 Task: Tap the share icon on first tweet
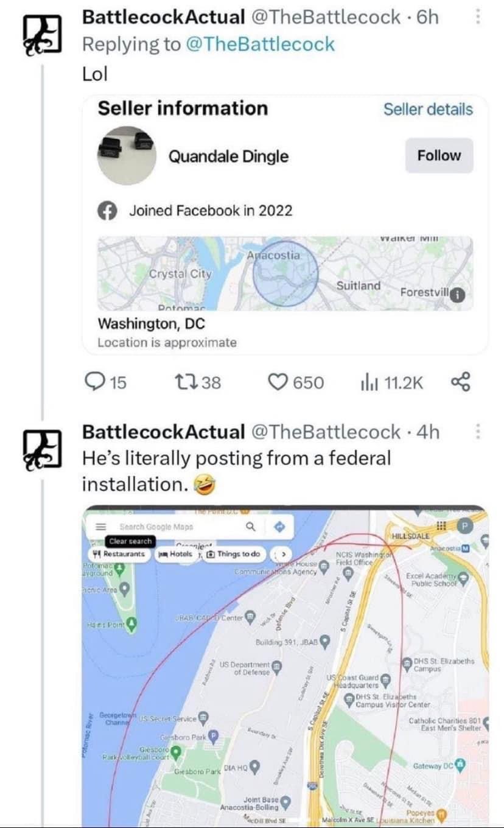[x=461, y=382]
